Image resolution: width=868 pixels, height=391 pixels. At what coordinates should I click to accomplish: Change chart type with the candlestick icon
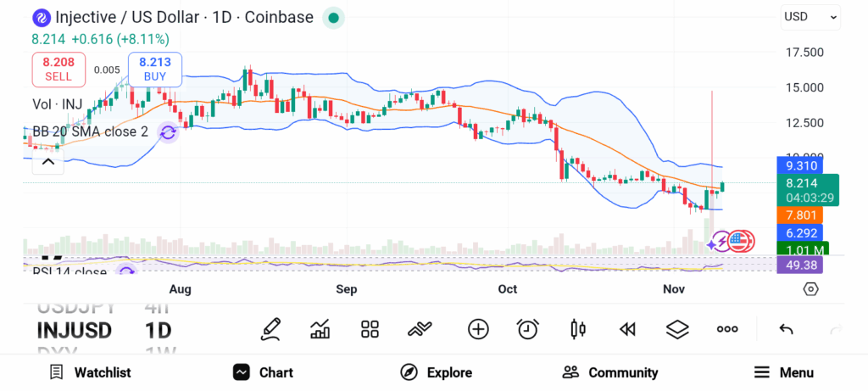pos(578,329)
